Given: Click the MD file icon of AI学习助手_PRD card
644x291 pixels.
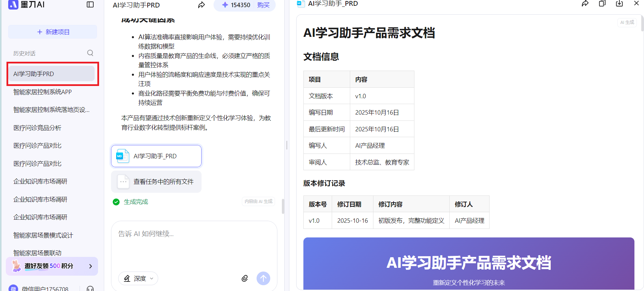Looking at the screenshot, I should pyautogui.click(x=122, y=156).
